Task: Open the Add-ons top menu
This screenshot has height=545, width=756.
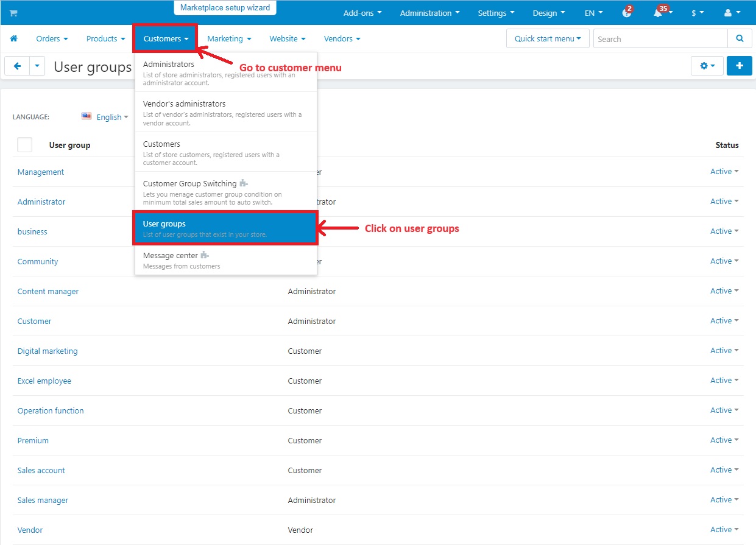Action: point(362,13)
